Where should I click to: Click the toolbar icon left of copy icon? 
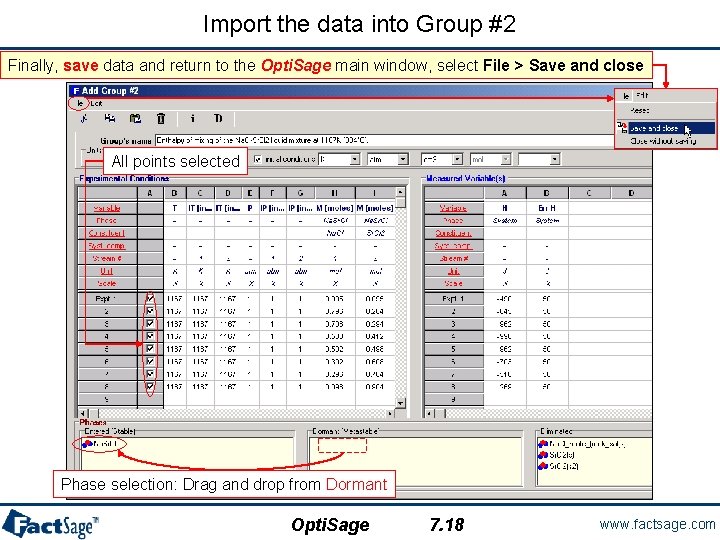click(84, 119)
